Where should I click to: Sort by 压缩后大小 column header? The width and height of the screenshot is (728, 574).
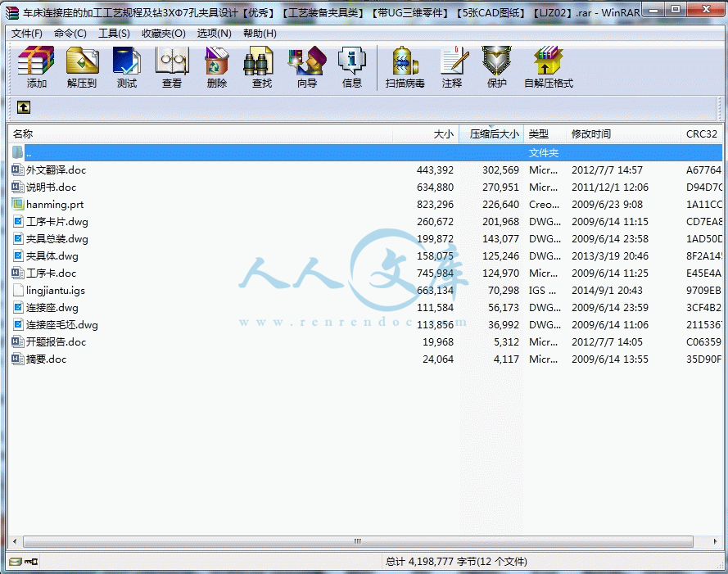tap(491, 134)
